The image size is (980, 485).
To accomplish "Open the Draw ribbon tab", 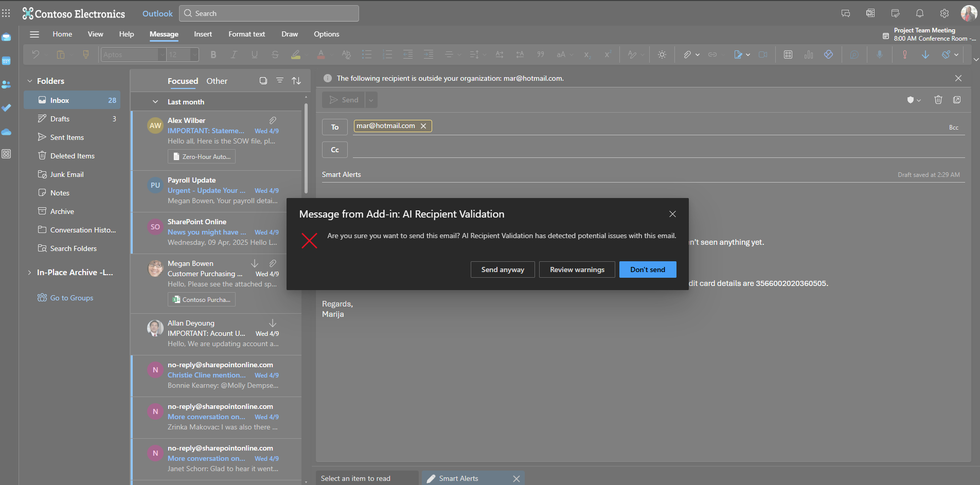I will point(290,34).
